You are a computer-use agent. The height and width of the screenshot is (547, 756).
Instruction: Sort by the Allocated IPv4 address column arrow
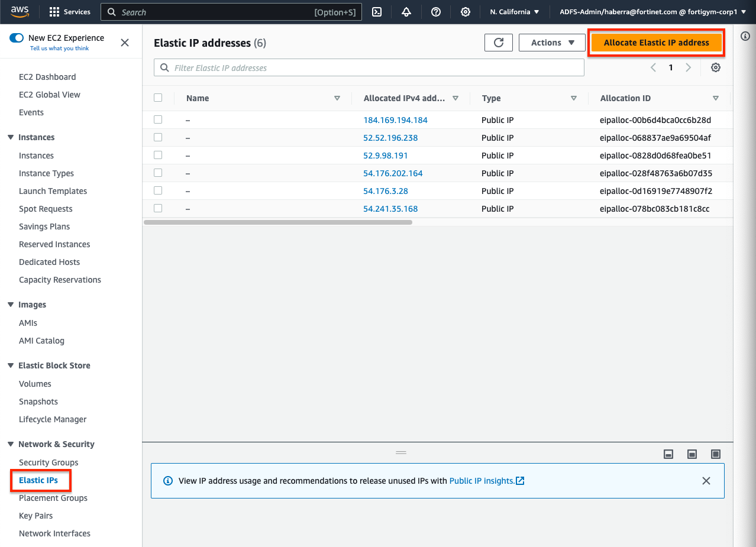[455, 98]
